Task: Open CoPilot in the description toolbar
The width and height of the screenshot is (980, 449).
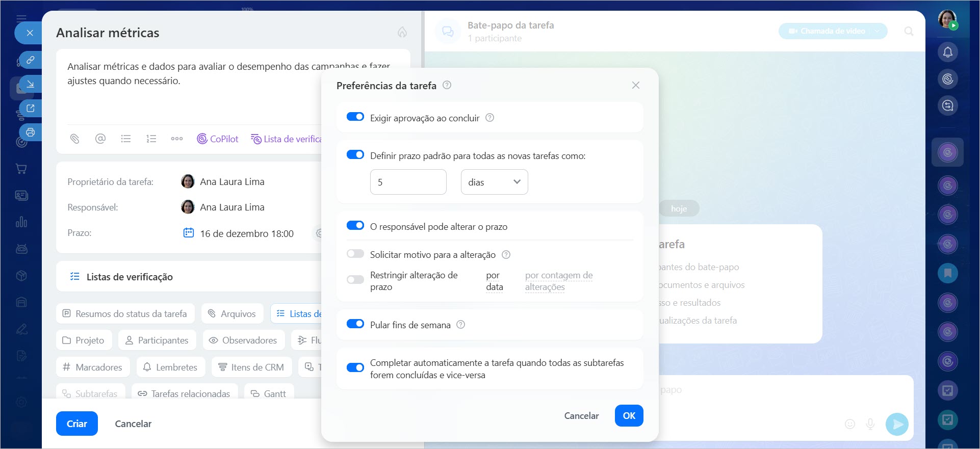Action: tap(218, 139)
